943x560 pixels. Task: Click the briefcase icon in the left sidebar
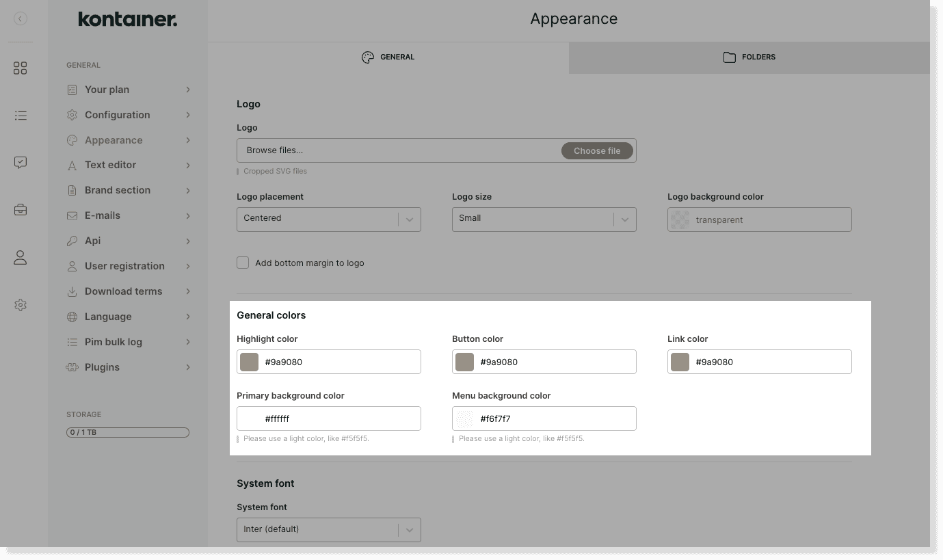[21, 210]
